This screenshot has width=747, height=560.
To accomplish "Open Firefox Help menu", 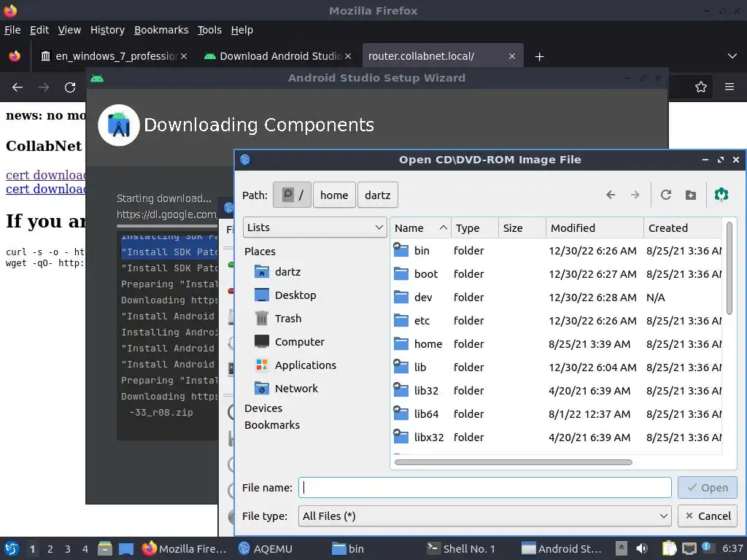I will click(242, 30).
